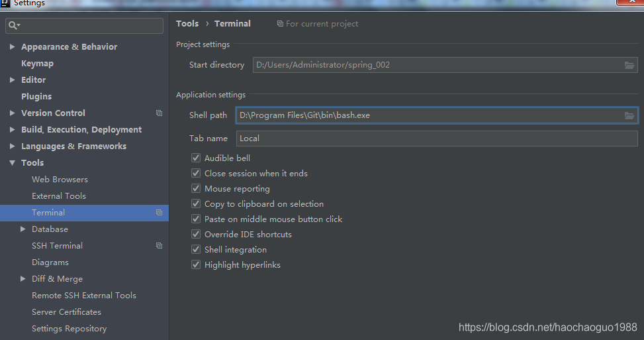Screen dimensions: 644x340
Task: Focus the settings search field
Action: click(84, 25)
